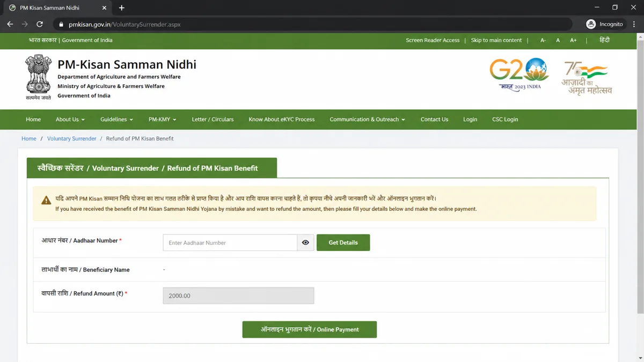Click the Voluntary Surrender green heading tab
Image resolution: width=644 pixels, height=362 pixels.
(152, 168)
